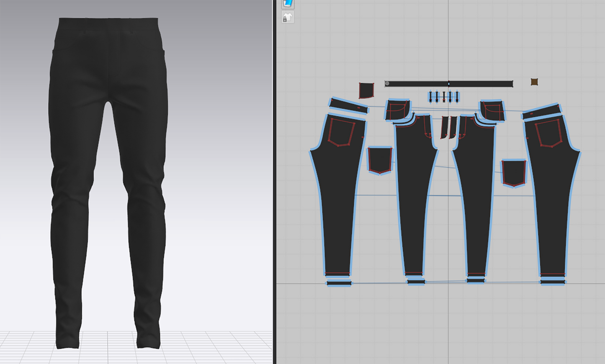This screenshot has height=364, width=605.
Task: Select the right back yoke pattern piece
Action: tap(541, 111)
